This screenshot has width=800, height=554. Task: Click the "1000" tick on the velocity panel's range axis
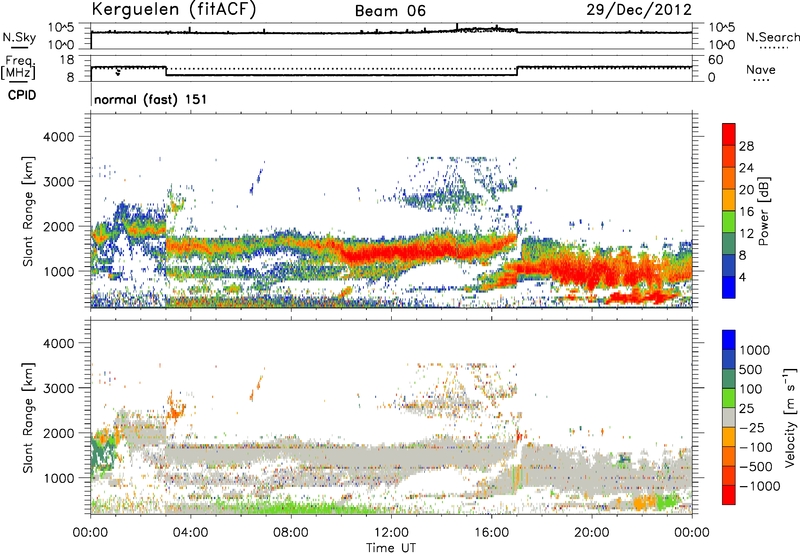click(58, 478)
